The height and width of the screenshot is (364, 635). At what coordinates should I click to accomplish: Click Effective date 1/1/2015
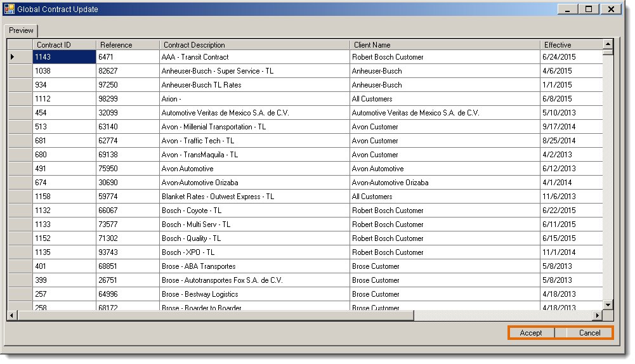point(572,84)
